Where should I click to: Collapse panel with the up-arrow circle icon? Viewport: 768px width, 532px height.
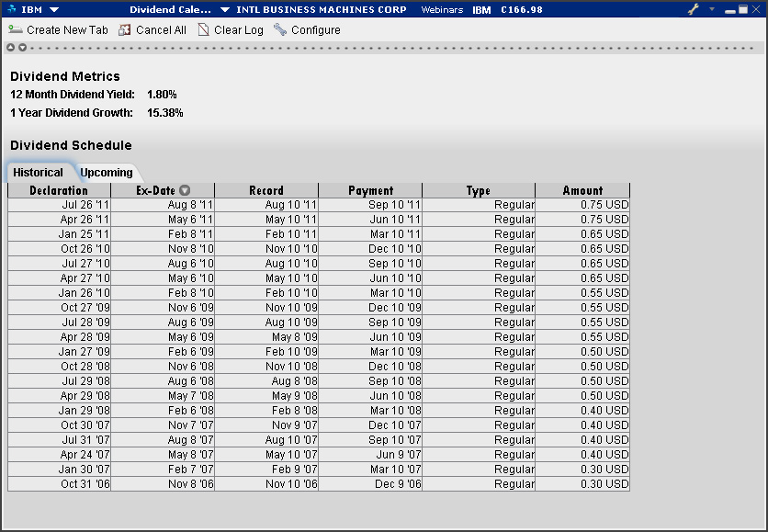pos(11,48)
